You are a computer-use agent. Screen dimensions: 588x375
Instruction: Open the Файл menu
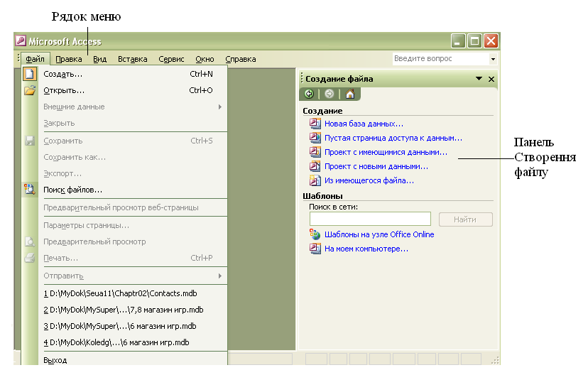point(36,59)
